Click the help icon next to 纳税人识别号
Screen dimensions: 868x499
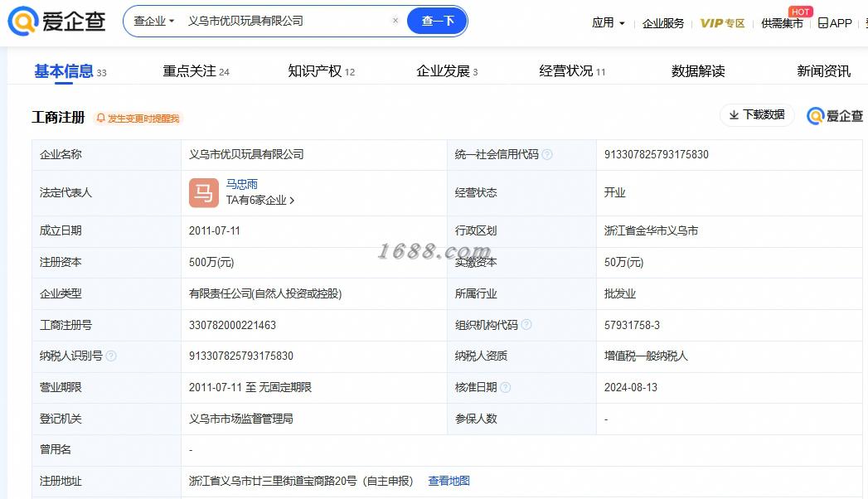pyautogui.click(x=111, y=356)
